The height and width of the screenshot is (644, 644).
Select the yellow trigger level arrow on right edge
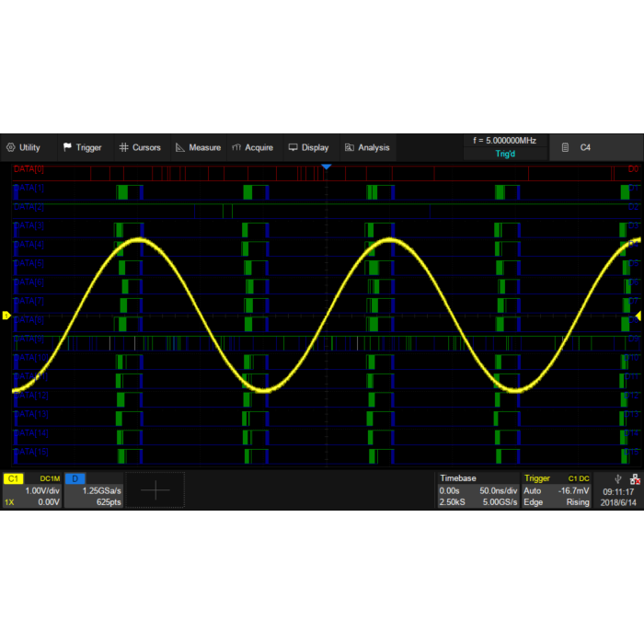[x=638, y=316]
